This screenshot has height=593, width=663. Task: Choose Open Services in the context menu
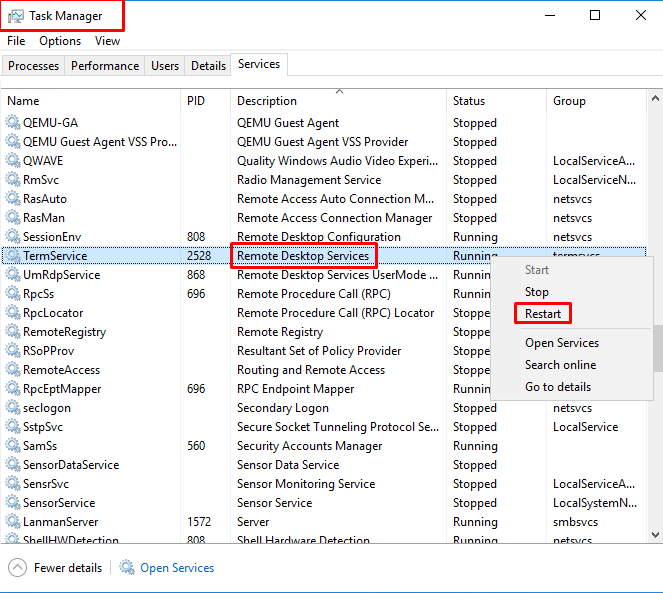562,343
